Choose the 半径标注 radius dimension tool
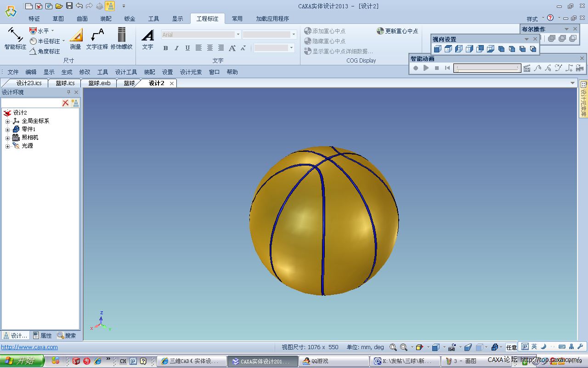 pos(45,41)
